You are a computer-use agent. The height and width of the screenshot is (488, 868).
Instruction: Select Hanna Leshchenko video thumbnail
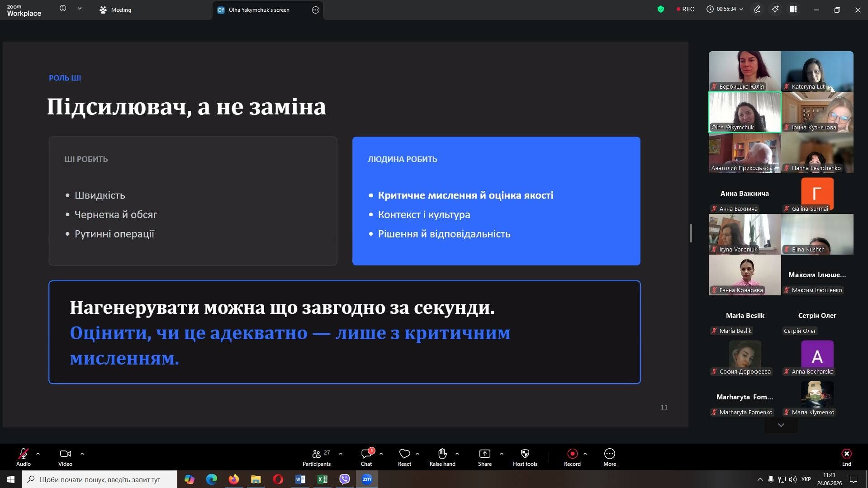pyautogui.click(x=817, y=153)
